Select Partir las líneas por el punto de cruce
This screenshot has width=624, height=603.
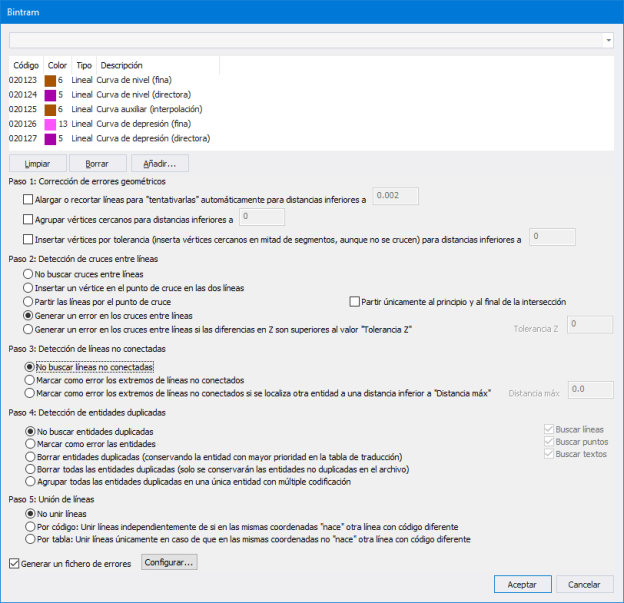tap(29, 301)
